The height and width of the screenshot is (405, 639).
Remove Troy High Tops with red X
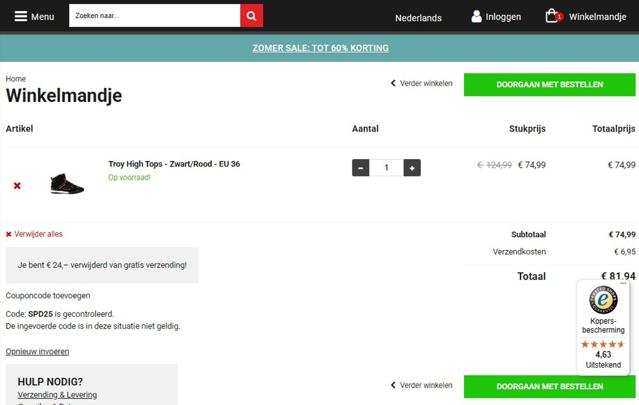pos(17,186)
